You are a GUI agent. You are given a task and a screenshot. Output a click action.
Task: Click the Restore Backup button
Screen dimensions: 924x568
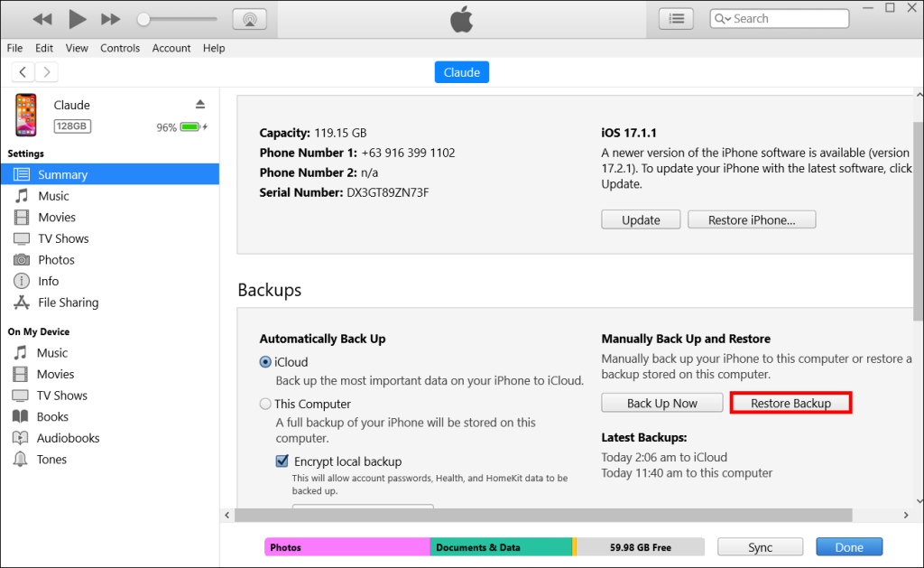(x=790, y=402)
